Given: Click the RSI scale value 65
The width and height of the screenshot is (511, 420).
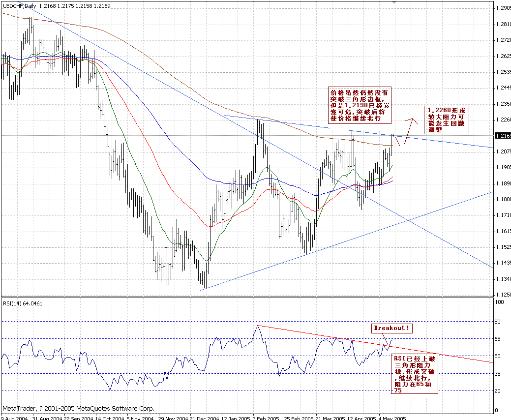Looking at the screenshot, I should (498, 339).
